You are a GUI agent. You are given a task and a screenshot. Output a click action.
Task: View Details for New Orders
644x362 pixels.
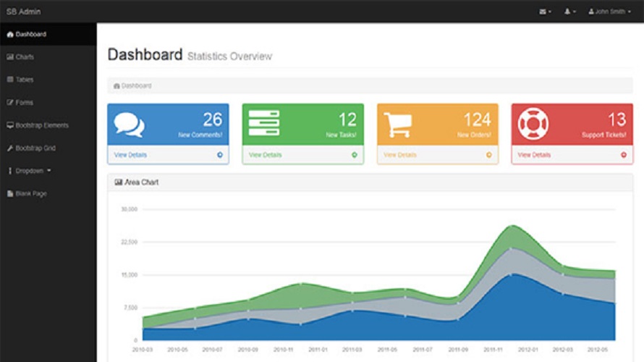pyautogui.click(x=400, y=155)
